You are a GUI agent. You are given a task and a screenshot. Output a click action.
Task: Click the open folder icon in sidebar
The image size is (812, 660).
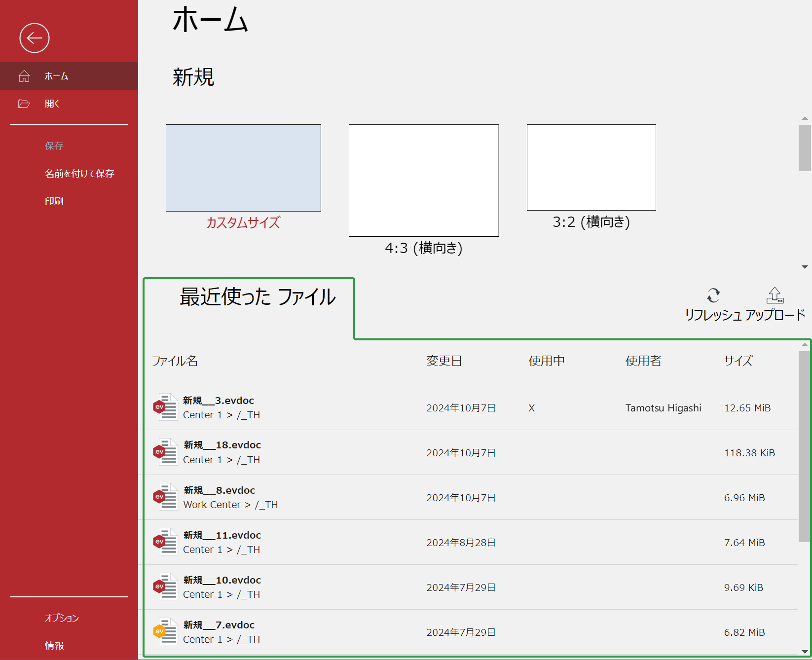coord(24,104)
